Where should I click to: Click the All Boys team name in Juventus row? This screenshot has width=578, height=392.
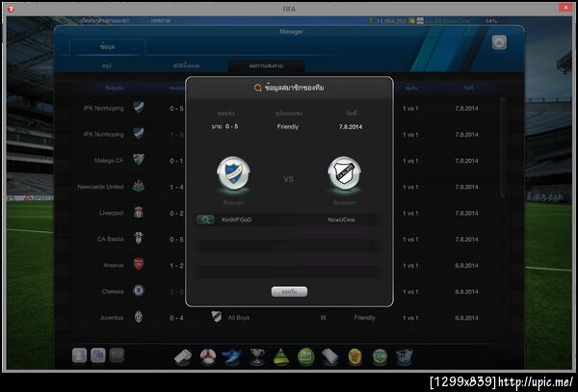click(239, 318)
